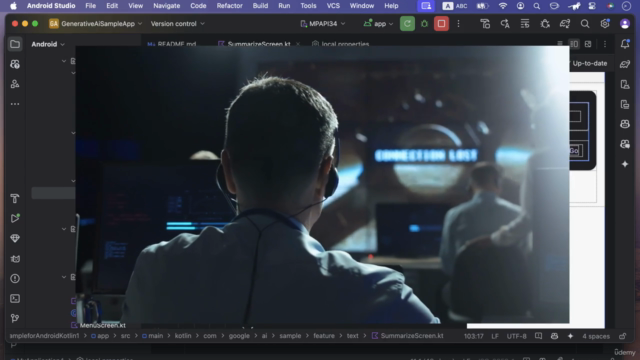
Task: Open the Terminal tool window icon
Action: (15, 298)
